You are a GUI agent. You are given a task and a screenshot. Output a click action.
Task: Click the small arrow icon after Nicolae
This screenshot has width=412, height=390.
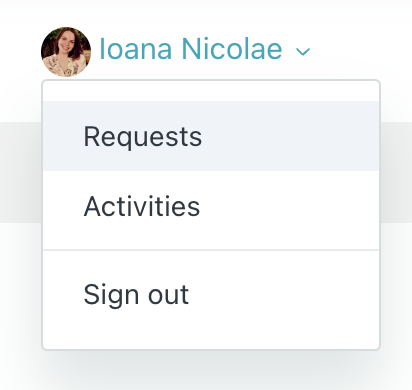pos(303,52)
